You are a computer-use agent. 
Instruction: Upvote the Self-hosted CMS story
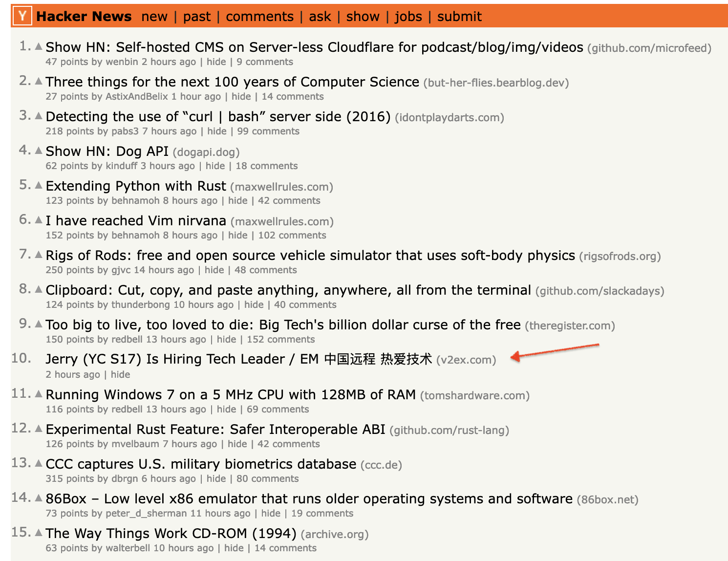coord(39,46)
